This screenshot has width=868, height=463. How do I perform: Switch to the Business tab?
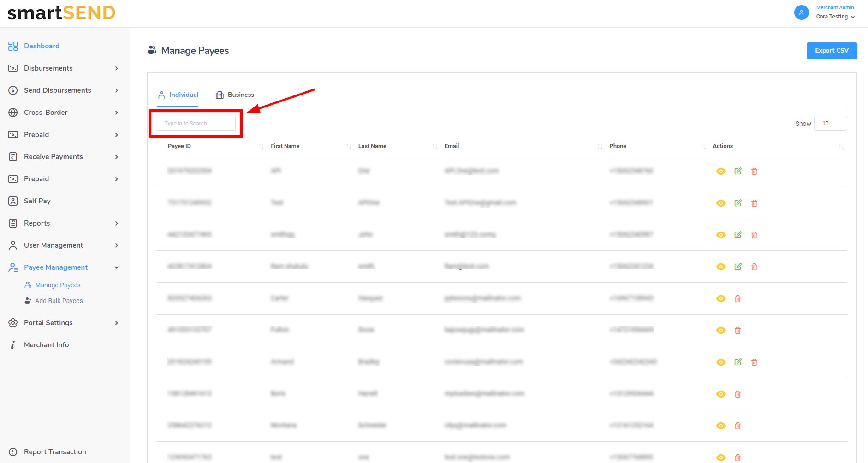click(235, 95)
